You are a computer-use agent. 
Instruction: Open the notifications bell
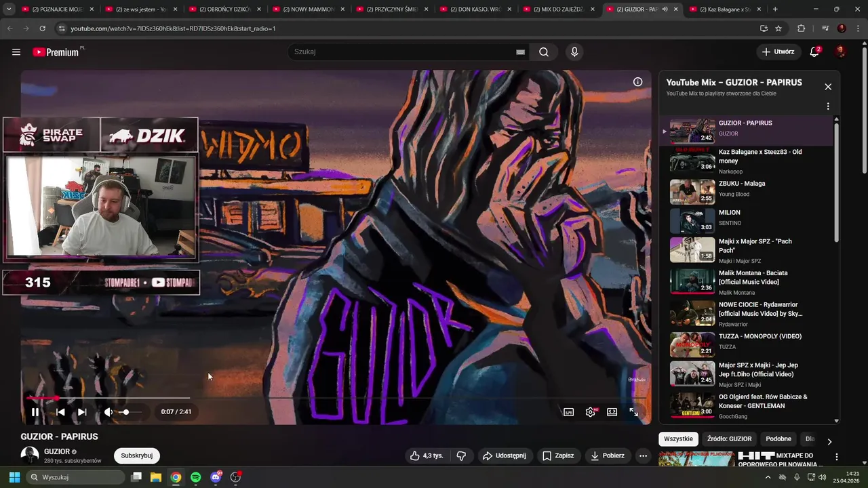pyautogui.click(x=815, y=52)
